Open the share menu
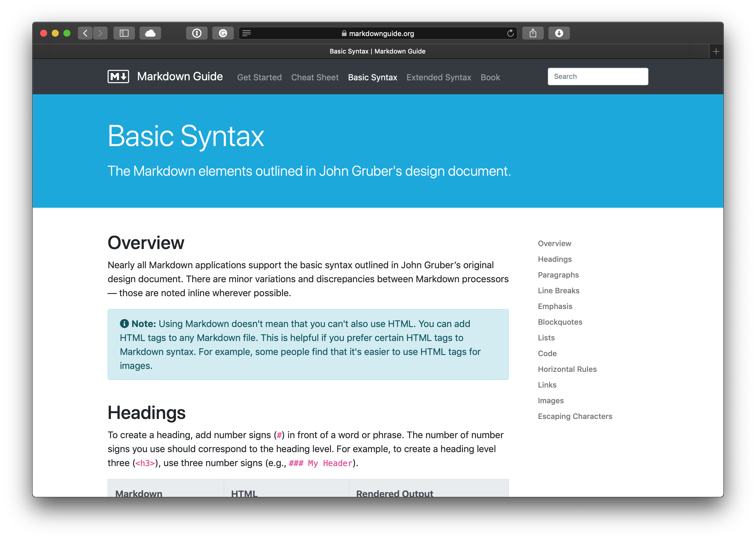The width and height of the screenshot is (756, 540). 533,33
